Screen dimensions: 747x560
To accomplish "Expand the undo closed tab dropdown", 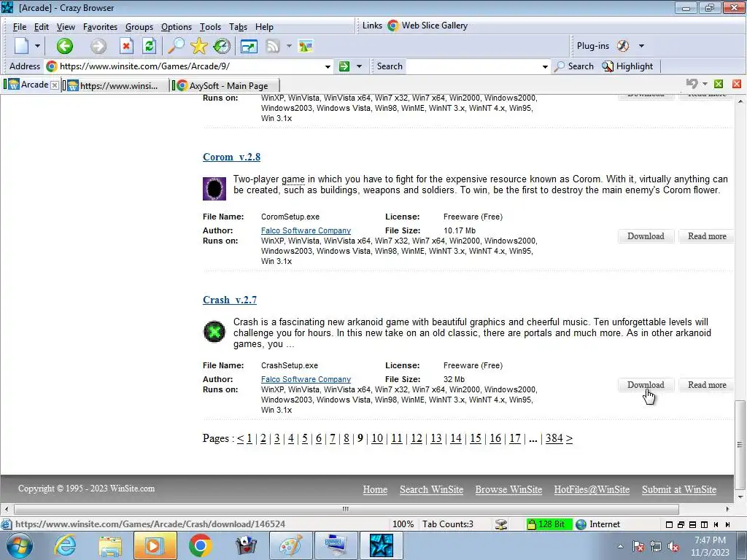I will pos(705,85).
